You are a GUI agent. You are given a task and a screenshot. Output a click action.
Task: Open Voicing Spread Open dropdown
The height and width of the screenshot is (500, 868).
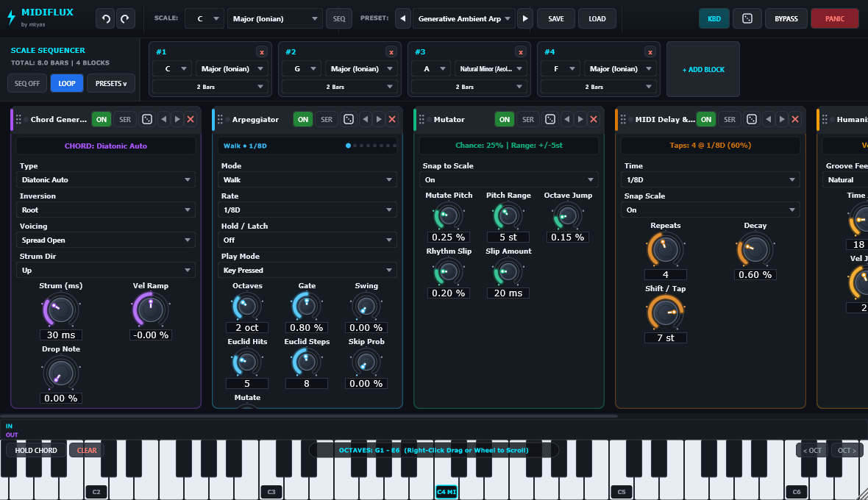(x=106, y=240)
